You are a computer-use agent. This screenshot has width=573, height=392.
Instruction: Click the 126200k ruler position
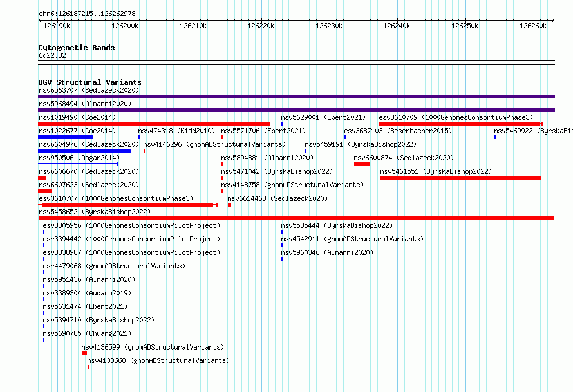point(125,26)
